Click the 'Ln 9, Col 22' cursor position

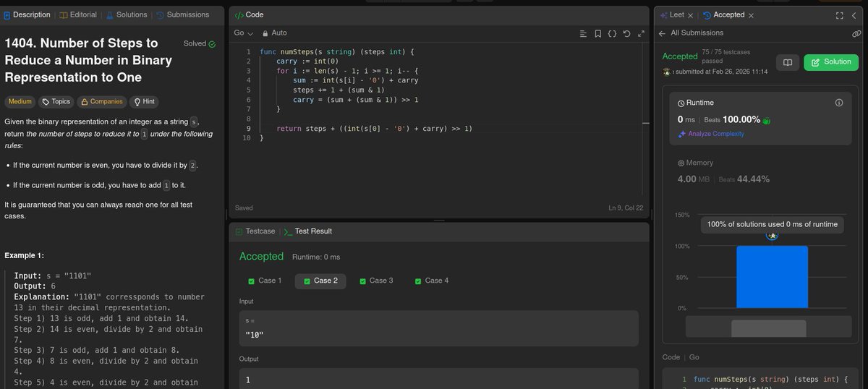tap(626, 208)
